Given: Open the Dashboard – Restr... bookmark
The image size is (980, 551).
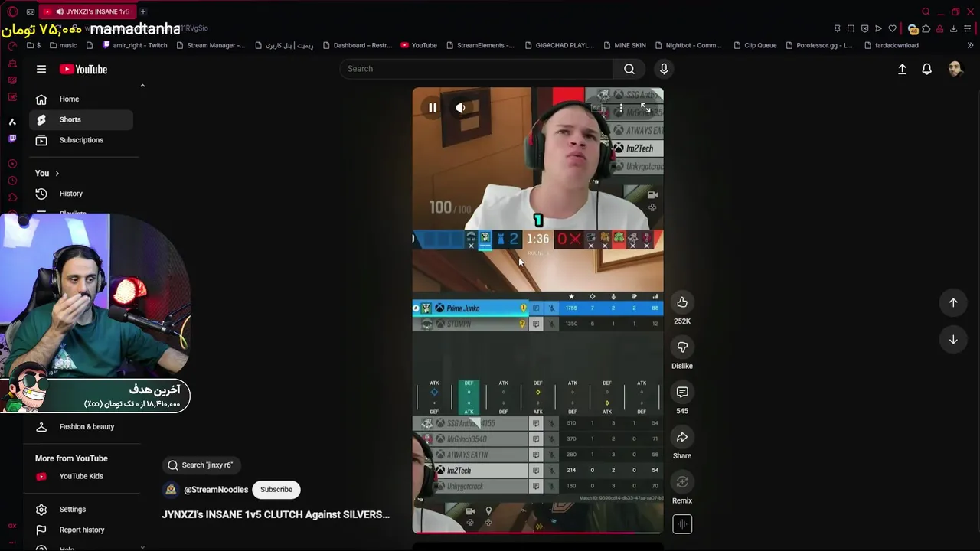Looking at the screenshot, I should [358, 45].
